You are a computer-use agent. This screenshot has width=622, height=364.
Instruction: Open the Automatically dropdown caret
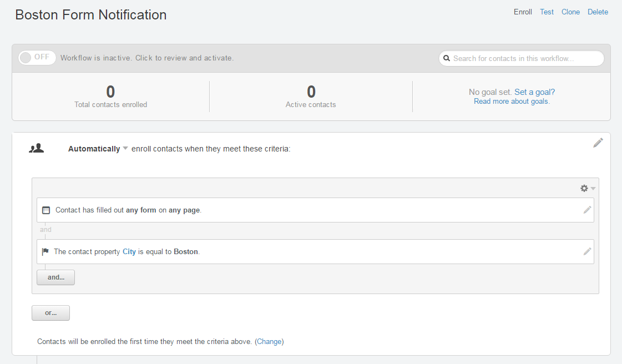tap(125, 148)
